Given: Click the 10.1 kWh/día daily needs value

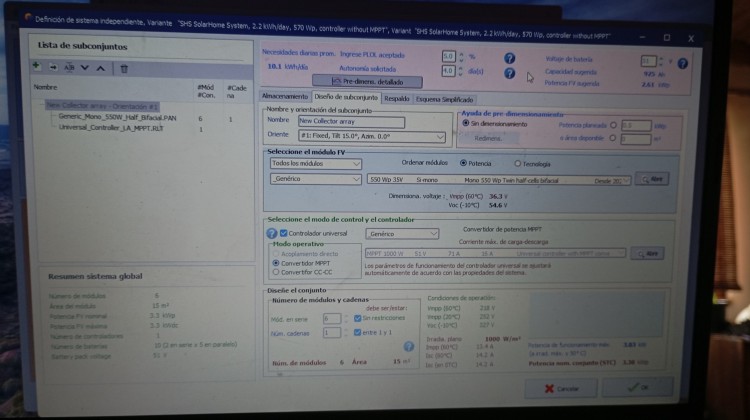Looking at the screenshot, I should click(287, 66).
